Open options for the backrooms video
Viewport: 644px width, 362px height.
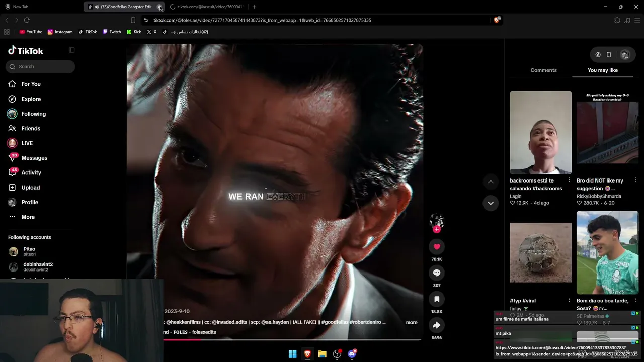pos(569,180)
